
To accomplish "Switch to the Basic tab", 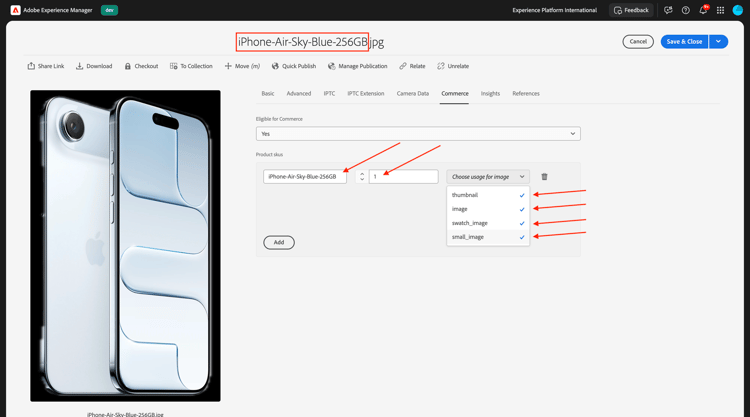I will coord(268,94).
